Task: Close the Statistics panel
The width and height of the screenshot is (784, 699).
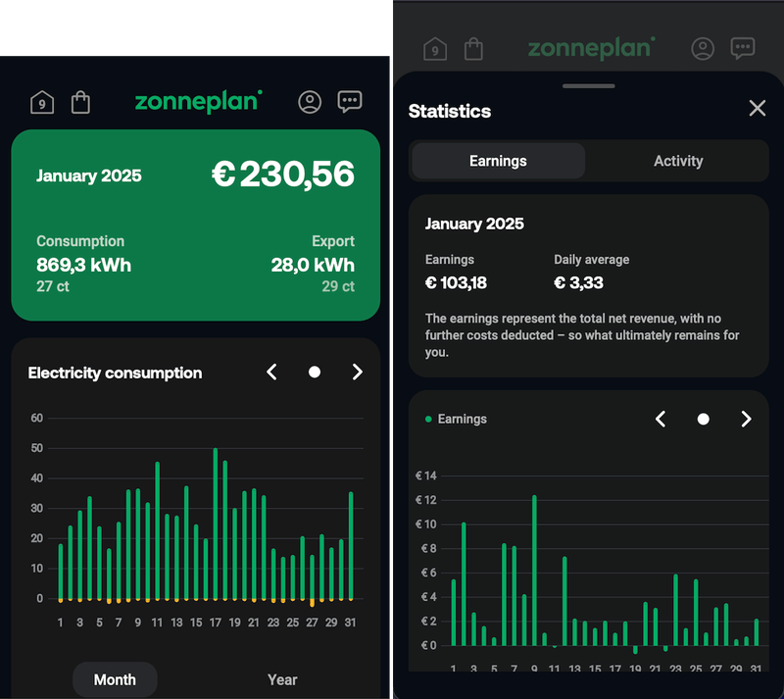Action: pyautogui.click(x=757, y=108)
